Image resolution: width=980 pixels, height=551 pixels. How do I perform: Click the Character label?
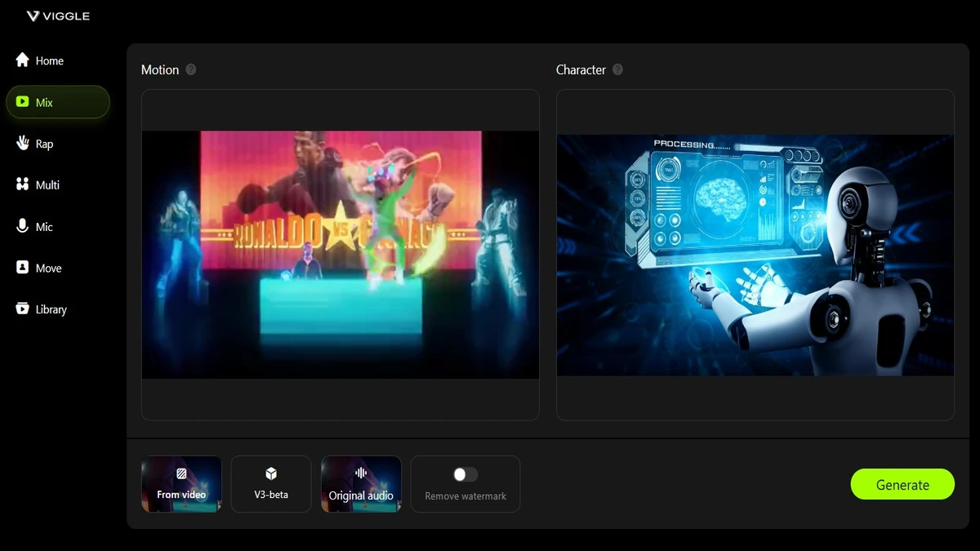click(581, 69)
